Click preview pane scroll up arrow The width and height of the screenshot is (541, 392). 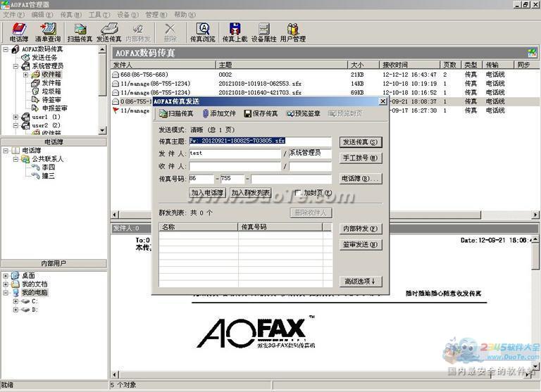point(535,239)
